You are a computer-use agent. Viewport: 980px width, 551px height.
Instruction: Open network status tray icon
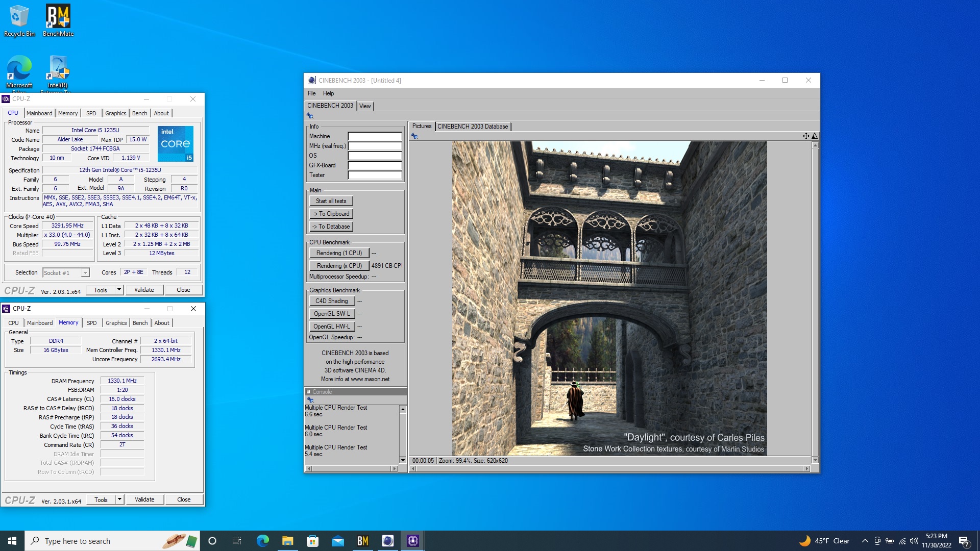pyautogui.click(x=902, y=541)
